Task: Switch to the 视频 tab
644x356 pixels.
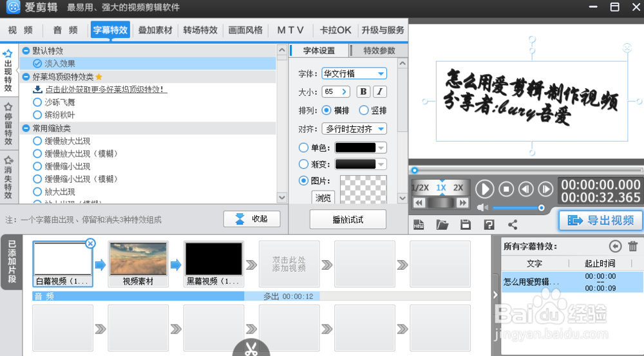Action: coord(21,30)
